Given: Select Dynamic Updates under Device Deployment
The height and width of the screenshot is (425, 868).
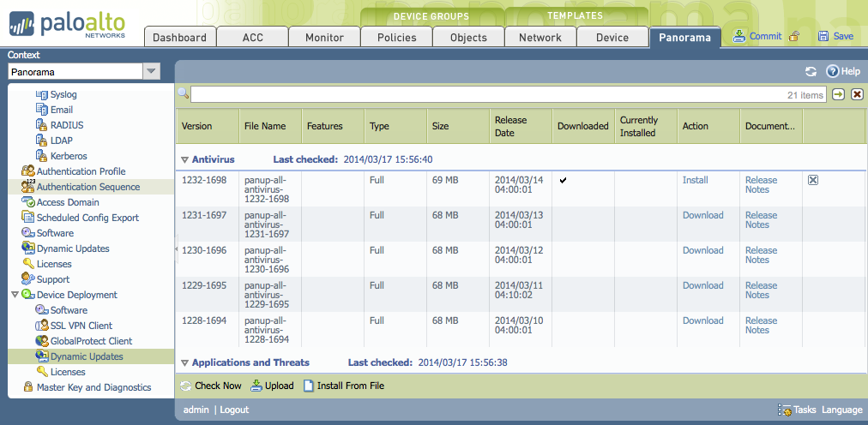Looking at the screenshot, I should pyautogui.click(x=87, y=356).
